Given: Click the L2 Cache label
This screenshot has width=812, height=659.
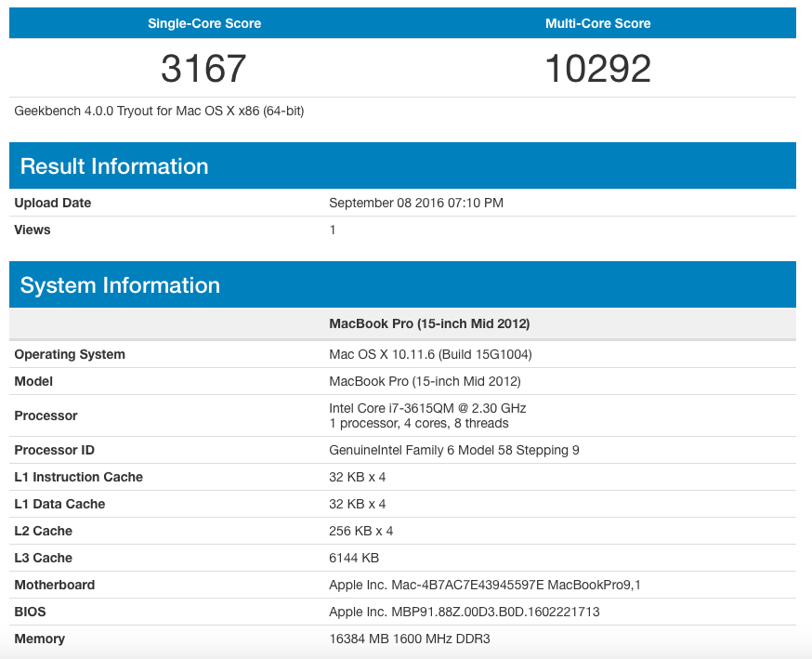Looking at the screenshot, I should 44,531.
